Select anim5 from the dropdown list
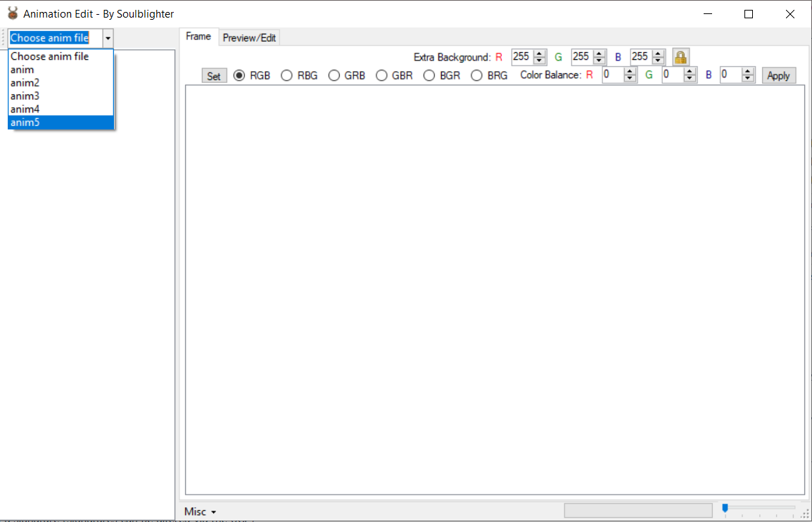 [x=61, y=122]
